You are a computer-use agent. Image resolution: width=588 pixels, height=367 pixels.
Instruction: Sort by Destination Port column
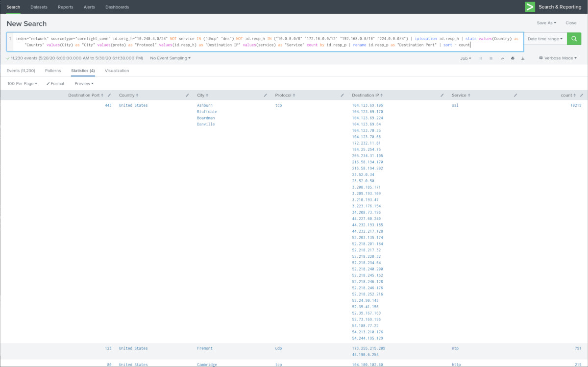point(86,95)
